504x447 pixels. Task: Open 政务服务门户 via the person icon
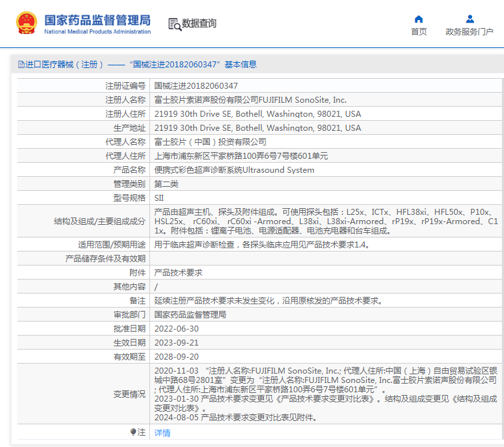[x=469, y=19]
